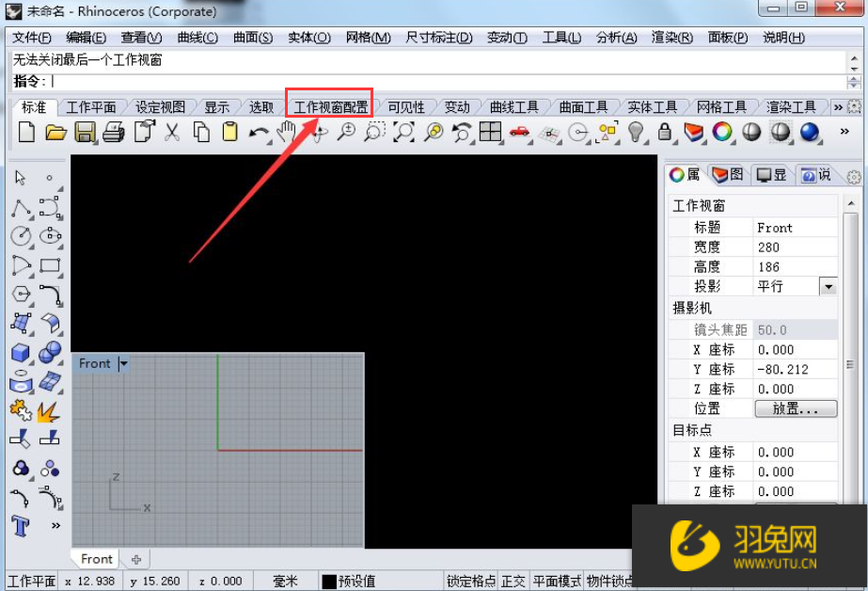This screenshot has width=868, height=591.
Task: Open the 图 layers panel tab
Action: (x=727, y=175)
